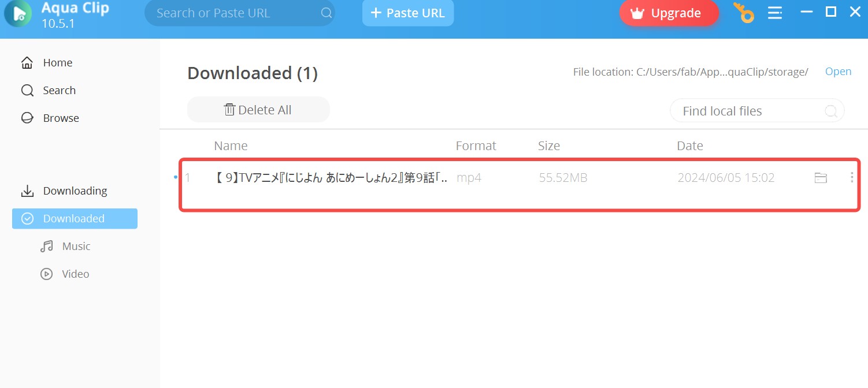Maximize the Aqua Clip window
Screen dimensions: 868x388
[831, 12]
